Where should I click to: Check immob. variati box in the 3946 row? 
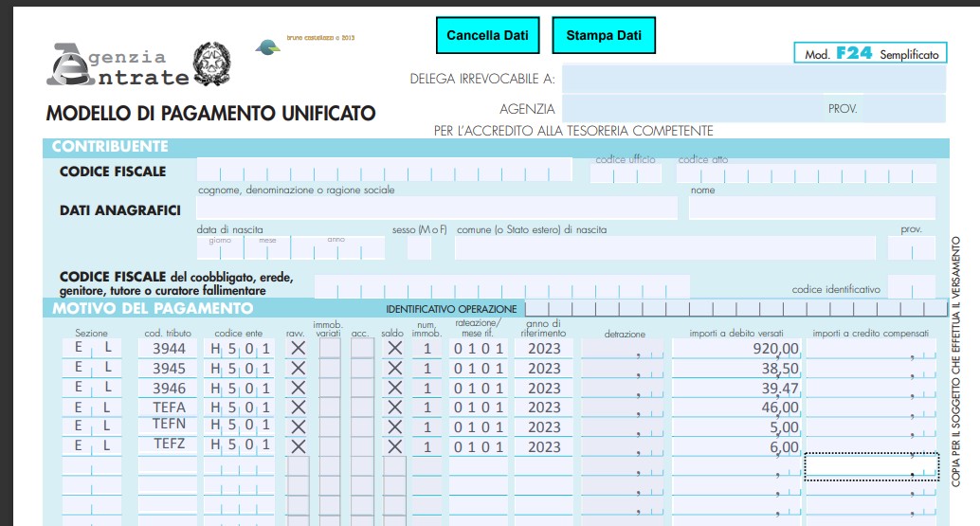click(x=329, y=388)
